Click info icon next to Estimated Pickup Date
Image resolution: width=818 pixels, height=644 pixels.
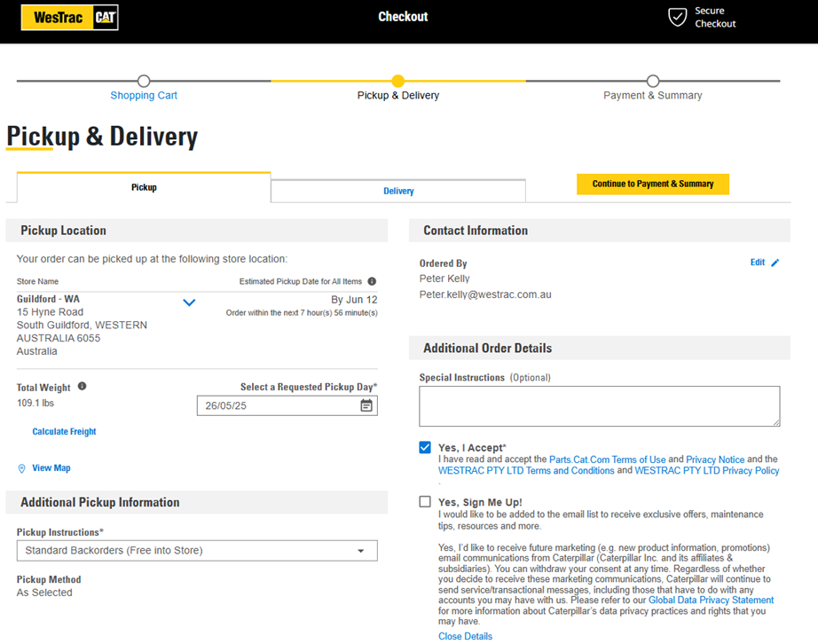click(372, 281)
